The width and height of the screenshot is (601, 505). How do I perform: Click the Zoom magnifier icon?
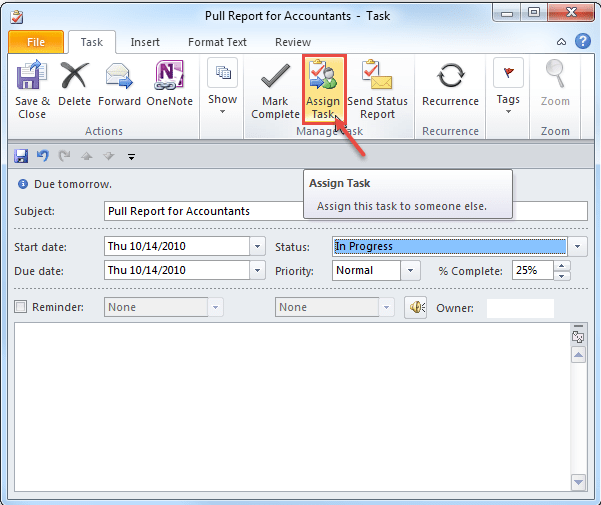(555, 83)
